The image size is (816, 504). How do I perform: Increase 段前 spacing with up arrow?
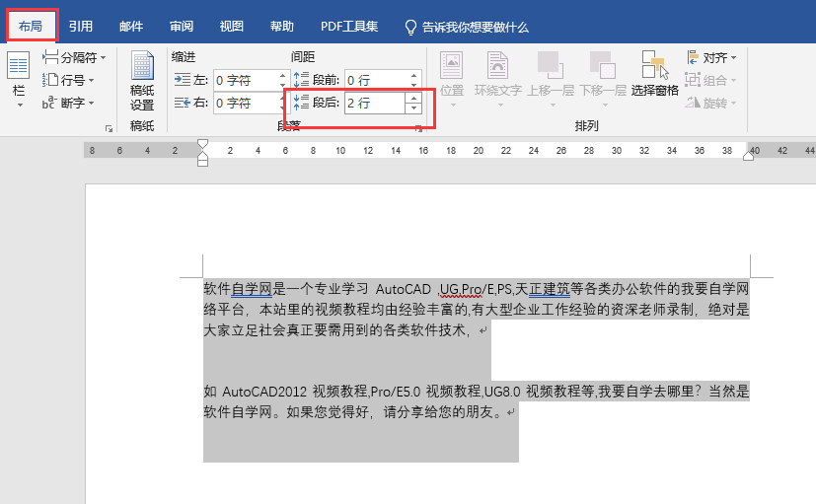pos(413,75)
